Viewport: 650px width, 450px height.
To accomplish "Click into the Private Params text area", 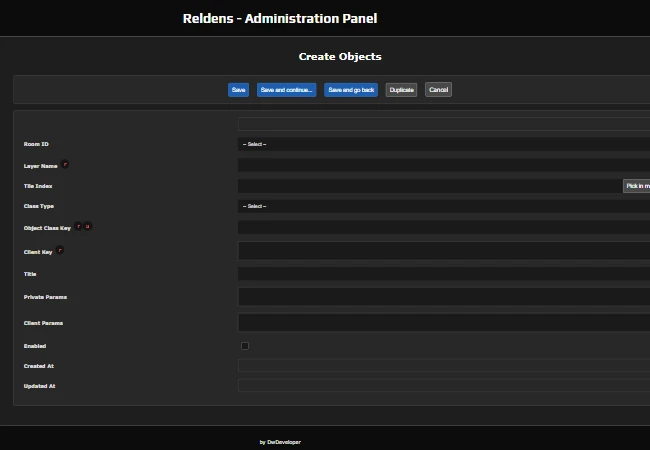I will [444, 297].
